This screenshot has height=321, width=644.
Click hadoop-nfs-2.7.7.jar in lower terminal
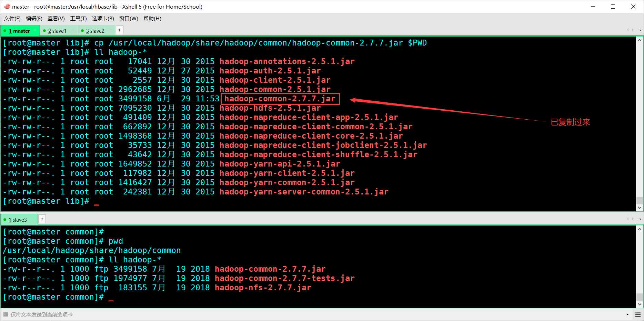(263, 288)
